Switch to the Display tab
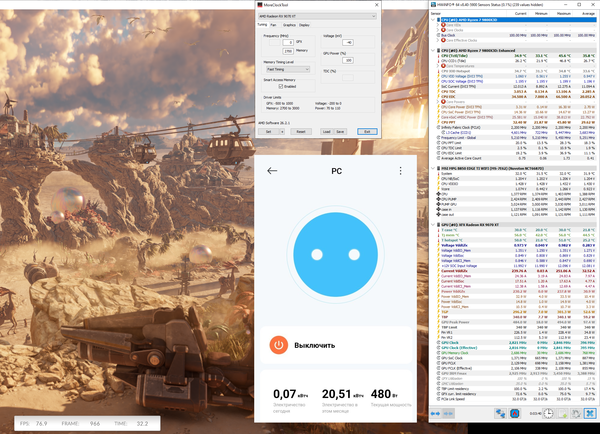 (304, 25)
